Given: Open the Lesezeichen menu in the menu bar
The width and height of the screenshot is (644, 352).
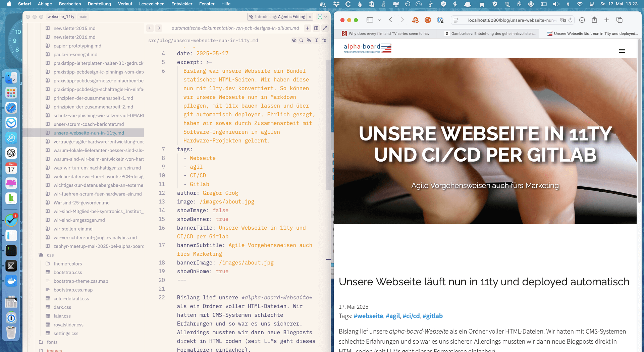Looking at the screenshot, I should [152, 4].
